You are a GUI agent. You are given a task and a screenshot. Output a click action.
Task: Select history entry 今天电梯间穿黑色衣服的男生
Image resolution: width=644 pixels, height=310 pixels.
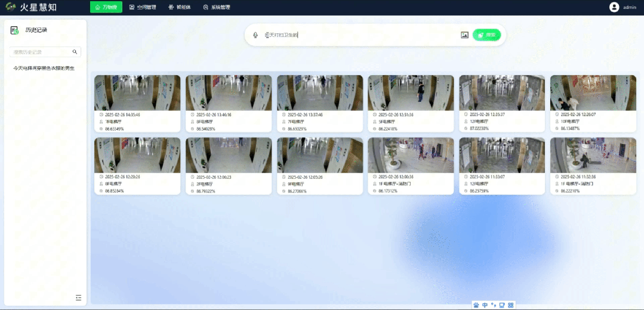(44, 69)
